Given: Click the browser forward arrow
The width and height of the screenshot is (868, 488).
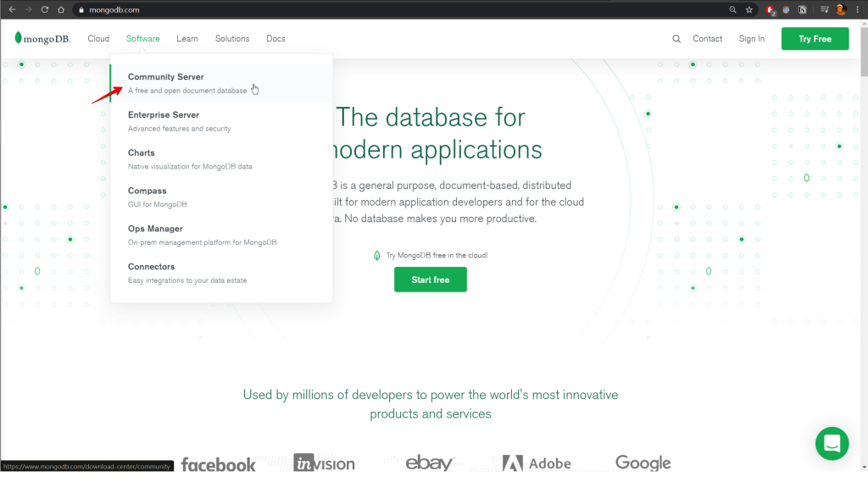Looking at the screenshot, I should point(28,9).
